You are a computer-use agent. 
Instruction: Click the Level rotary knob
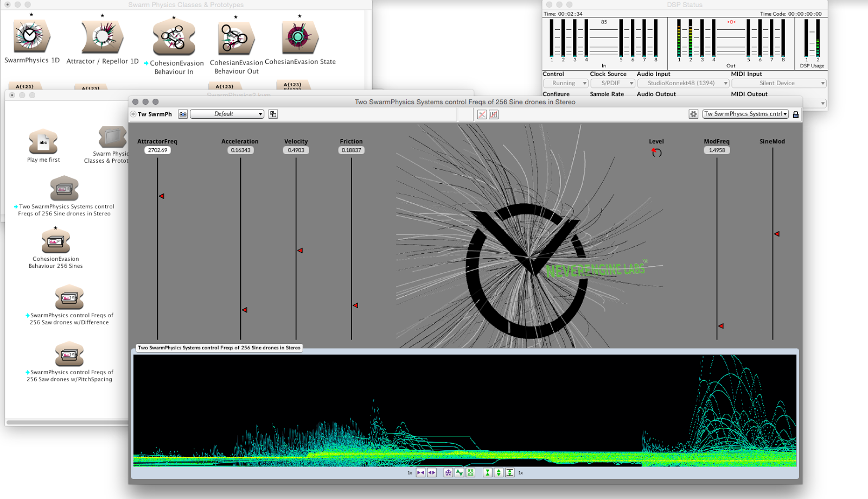[x=656, y=153]
